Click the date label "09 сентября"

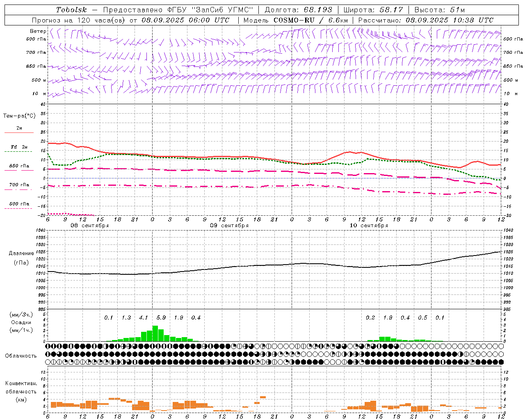pyautogui.click(x=229, y=226)
